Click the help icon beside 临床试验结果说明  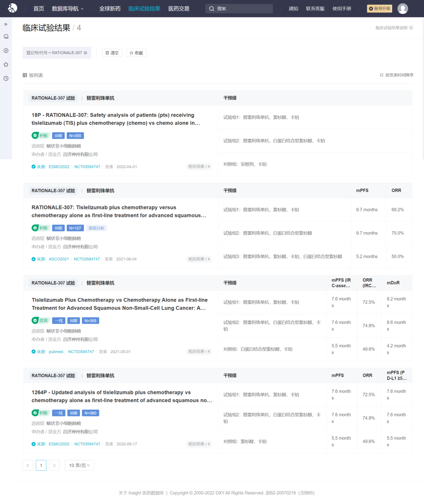(411, 28)
